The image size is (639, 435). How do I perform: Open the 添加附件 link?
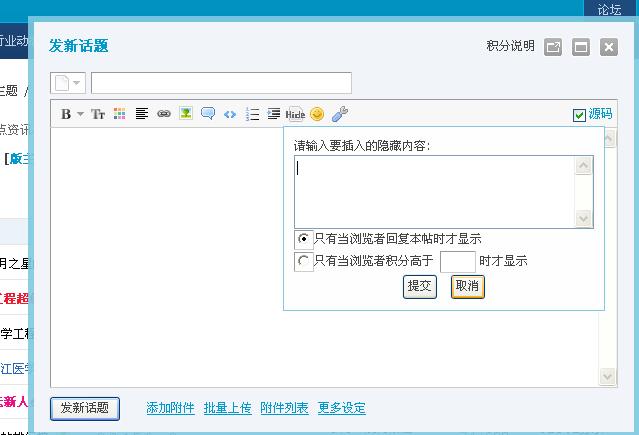coord(170,408)
